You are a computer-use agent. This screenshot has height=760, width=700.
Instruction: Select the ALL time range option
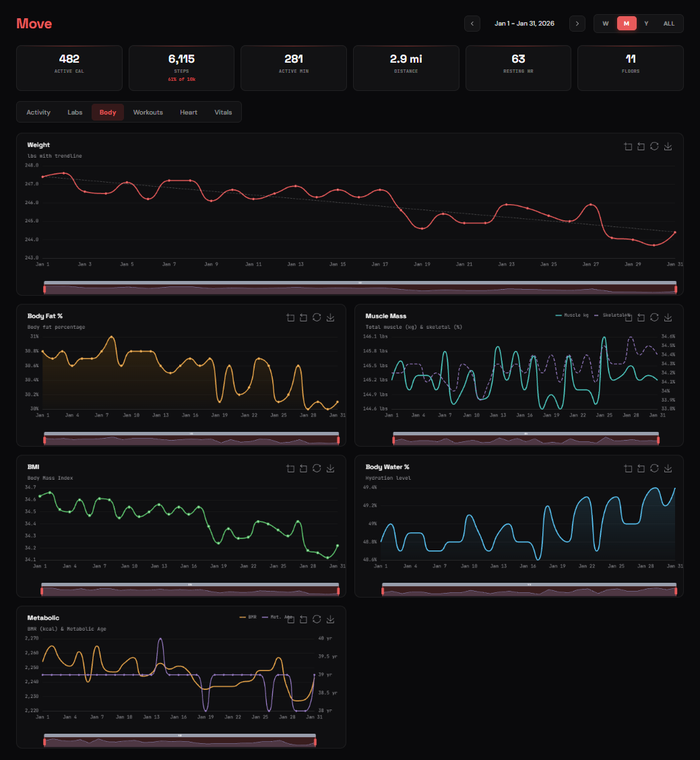(x=668, y=24)
